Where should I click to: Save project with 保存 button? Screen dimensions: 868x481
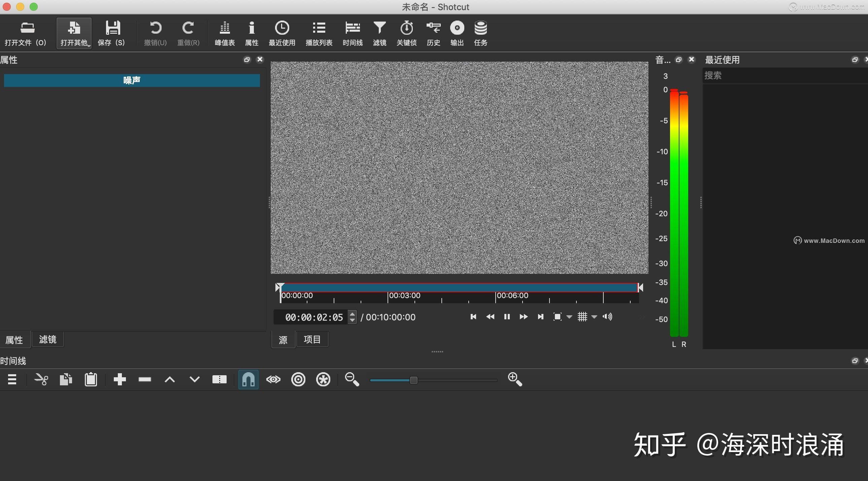click(111, 33)
